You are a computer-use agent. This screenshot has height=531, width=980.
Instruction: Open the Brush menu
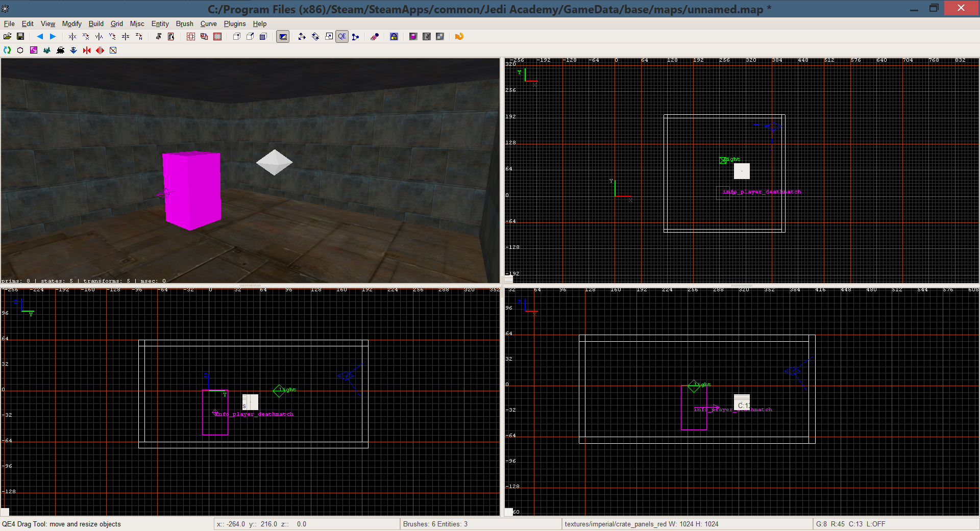pos(185,23)
